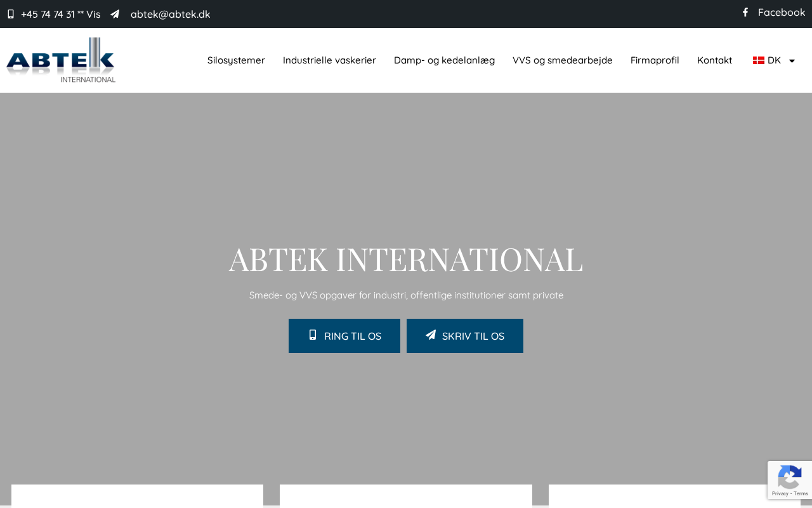Open the VVS og smedearbejde menu
The height and width of the screenshot is (508, 812).
tap(563, 60)
